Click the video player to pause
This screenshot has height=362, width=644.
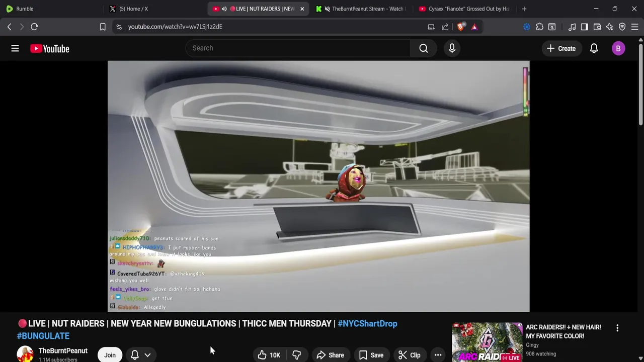coord(318,187)
